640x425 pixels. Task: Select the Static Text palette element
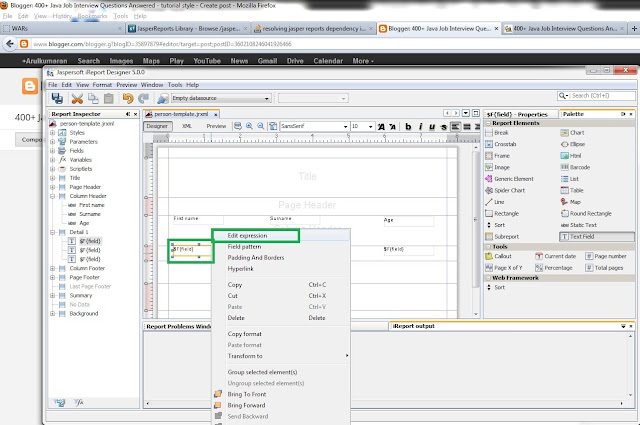579,225
